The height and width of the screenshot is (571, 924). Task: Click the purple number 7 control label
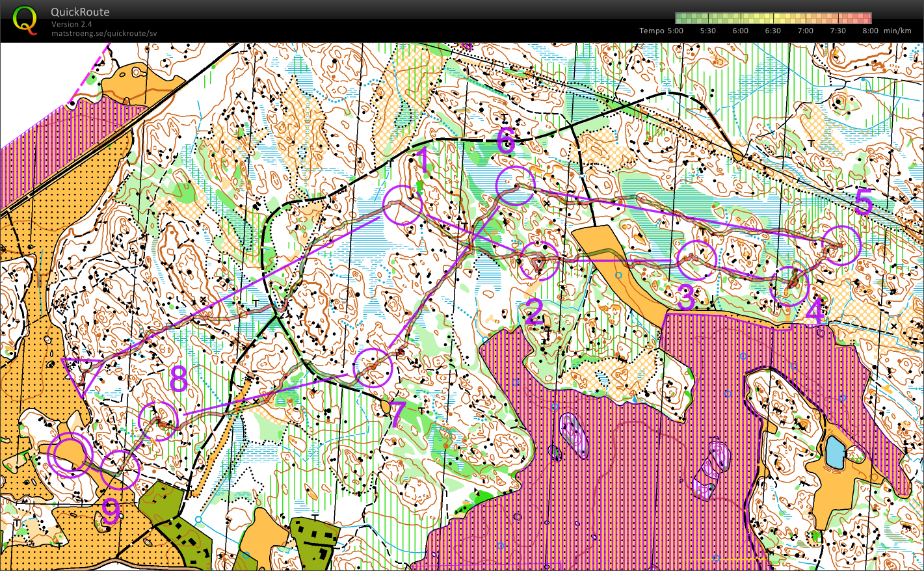(x=398, y=415)
